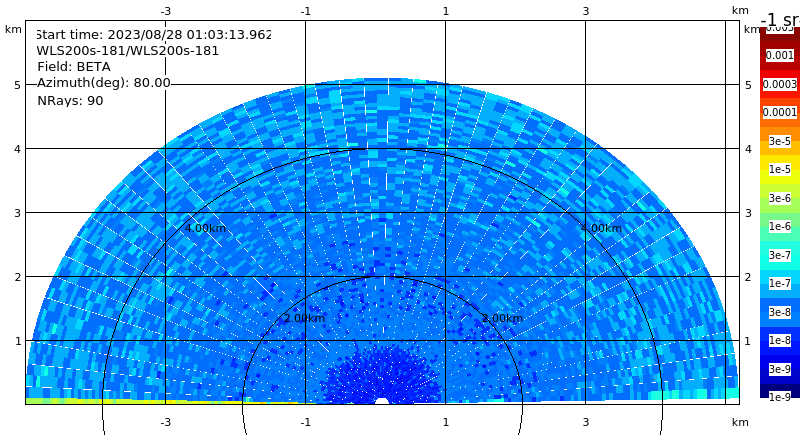Click the 1e-7 color scale label
Viewport: 800px width, 435px height.
pos(780,283)
